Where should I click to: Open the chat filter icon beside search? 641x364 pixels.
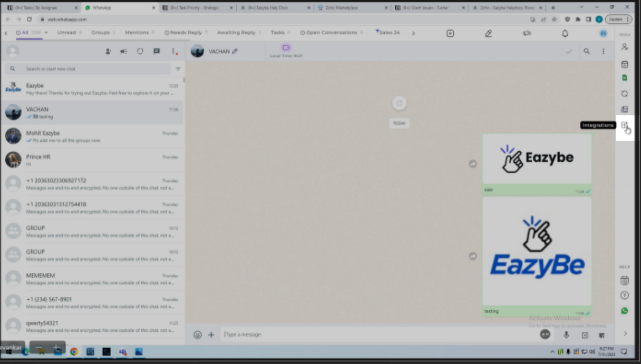(178, 69)
